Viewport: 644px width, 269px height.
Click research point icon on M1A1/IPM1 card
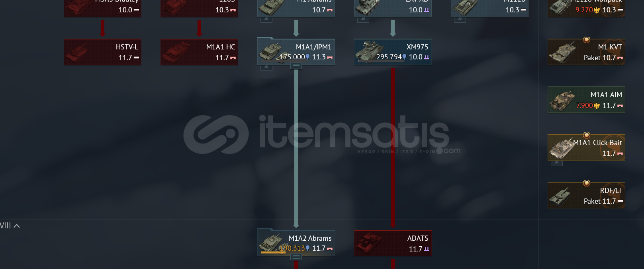pos(307,57)
